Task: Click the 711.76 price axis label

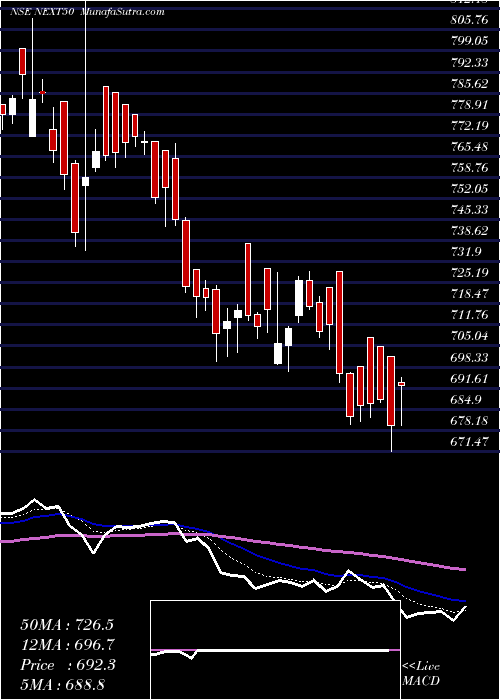Action: click(468, 315)
